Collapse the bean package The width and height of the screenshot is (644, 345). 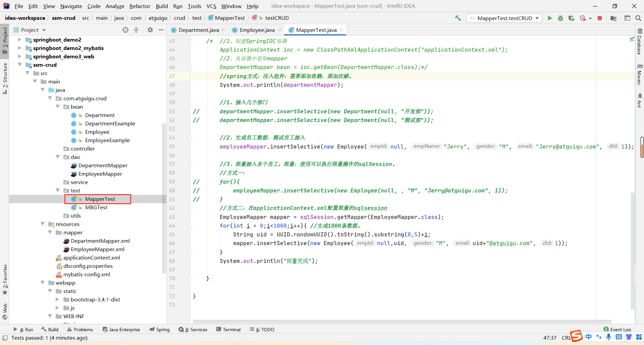pyautogui.click(x=58, y=107)
